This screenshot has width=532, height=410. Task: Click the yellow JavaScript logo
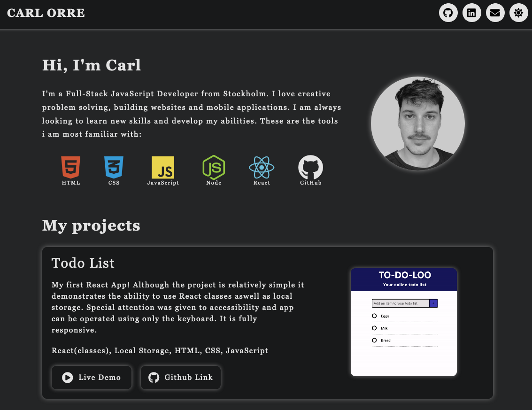pos(163,167)
